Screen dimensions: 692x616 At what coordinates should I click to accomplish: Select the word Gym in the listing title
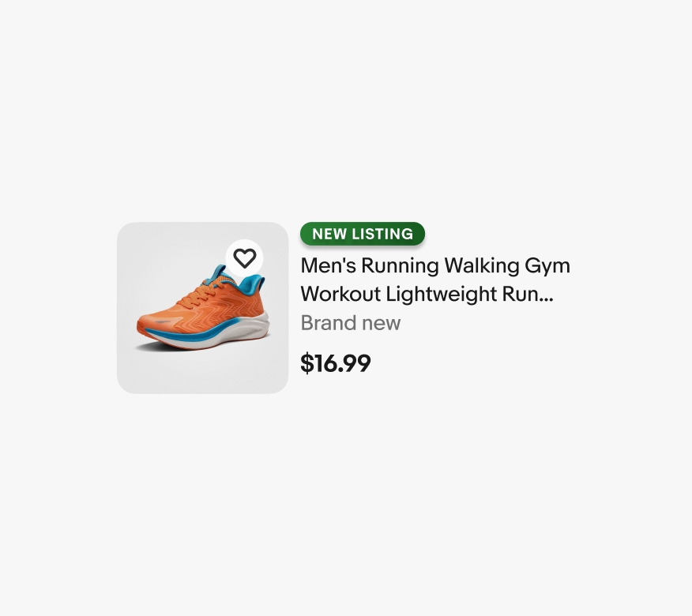click(547, 266)
